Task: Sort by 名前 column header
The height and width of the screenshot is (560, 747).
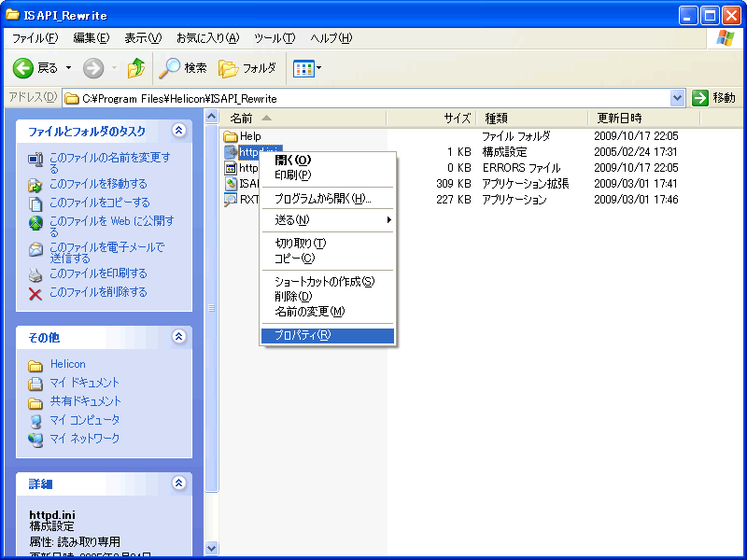Action: coord(303,118)
